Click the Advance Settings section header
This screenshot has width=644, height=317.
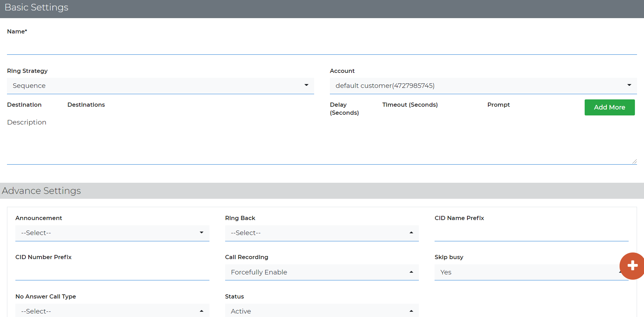tap(41, 191)
